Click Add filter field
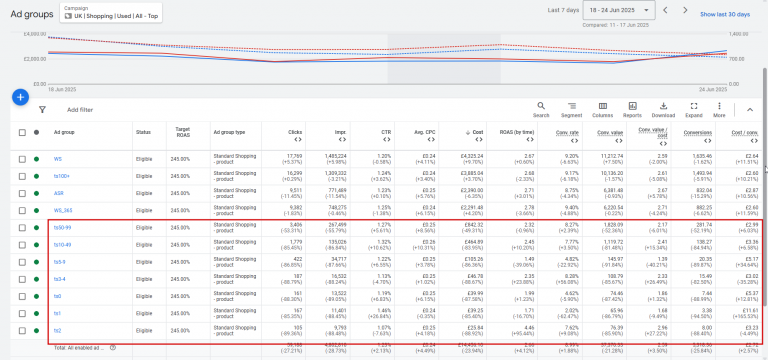768x360 pixels. 80,110
